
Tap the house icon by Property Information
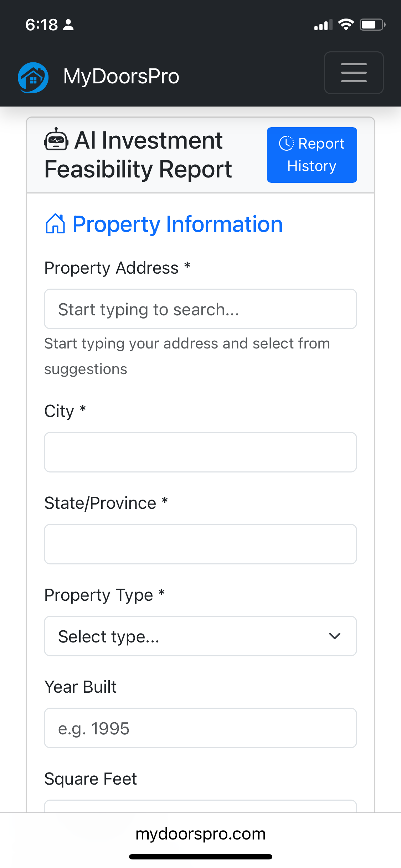(55, 224)
